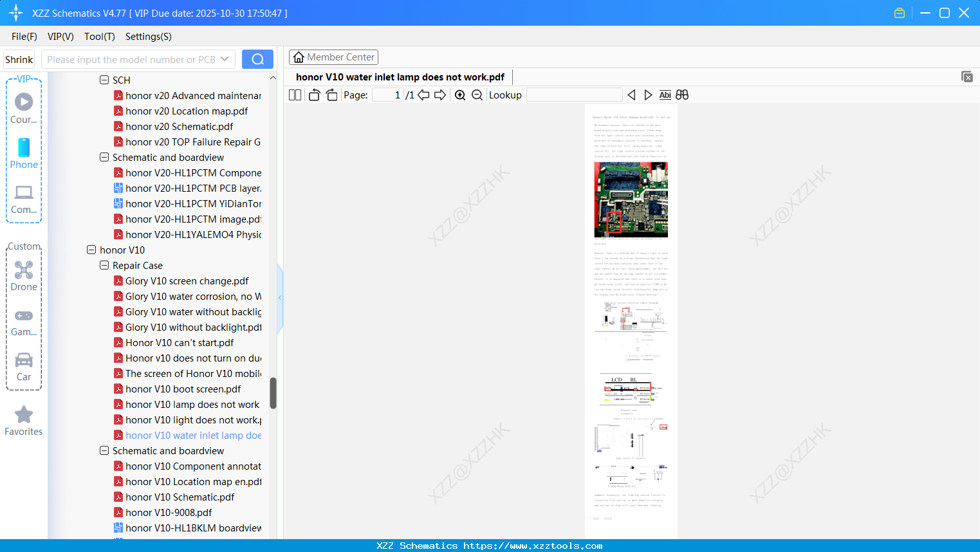Go to the next page with the right arrow

(440, 95)
